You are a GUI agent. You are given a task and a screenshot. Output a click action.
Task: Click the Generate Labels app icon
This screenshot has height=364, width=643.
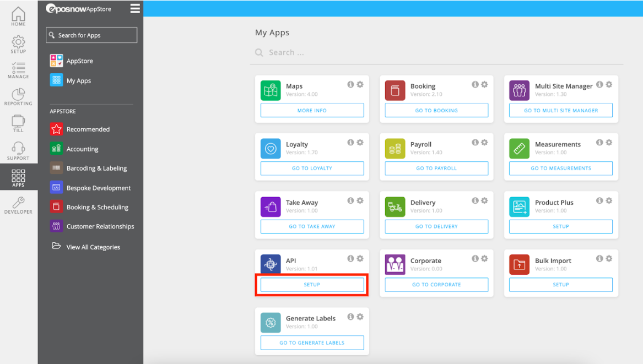(271, 323)
